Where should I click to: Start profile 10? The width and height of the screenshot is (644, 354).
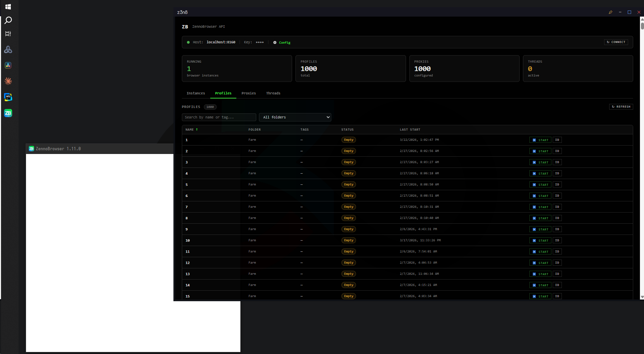(x=540, y=240)
